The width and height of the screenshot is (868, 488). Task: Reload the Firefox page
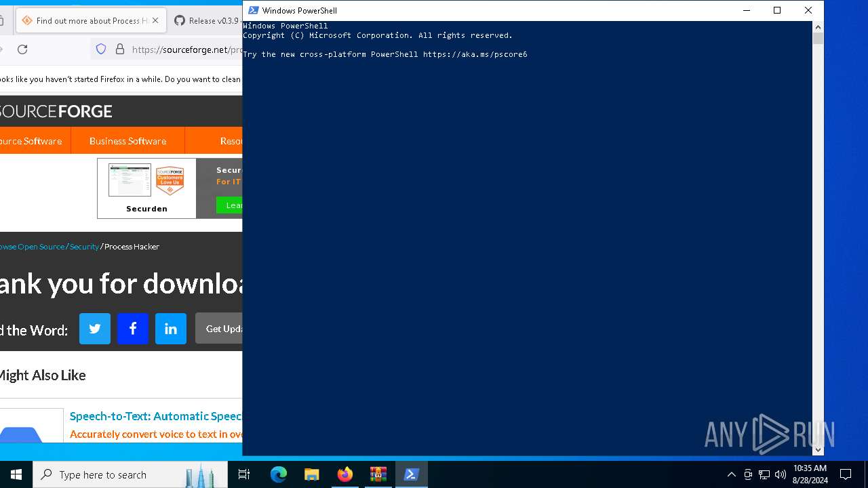click(x=22, y=49)
